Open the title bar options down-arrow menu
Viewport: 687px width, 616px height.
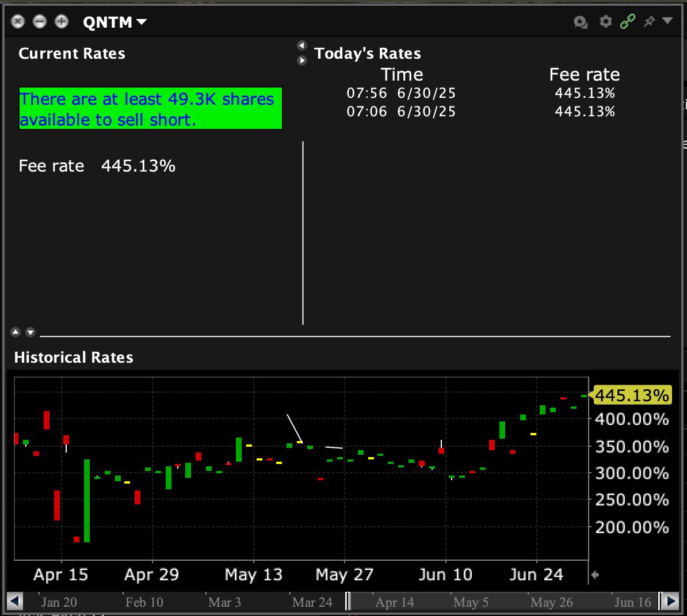[667, 21]
